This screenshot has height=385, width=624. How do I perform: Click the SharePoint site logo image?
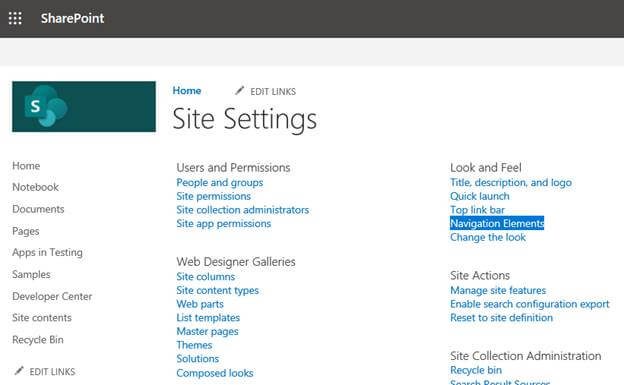tap(84, 107)
